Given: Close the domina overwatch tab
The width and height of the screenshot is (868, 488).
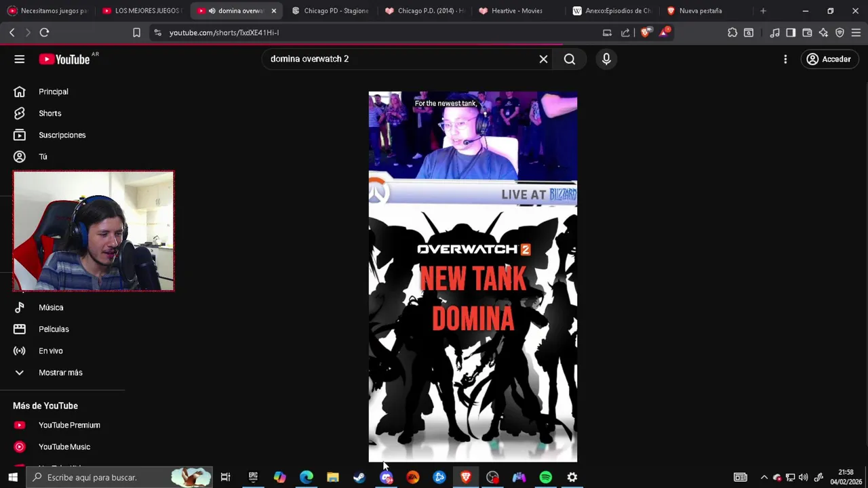Looking at the screenshot, I should pos(274,11).
